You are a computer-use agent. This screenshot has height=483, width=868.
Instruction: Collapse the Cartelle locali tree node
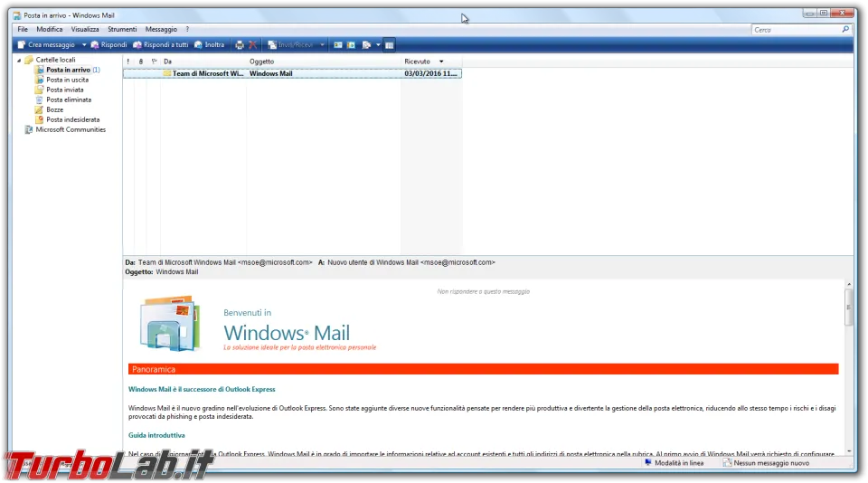[x=19, y=60]
